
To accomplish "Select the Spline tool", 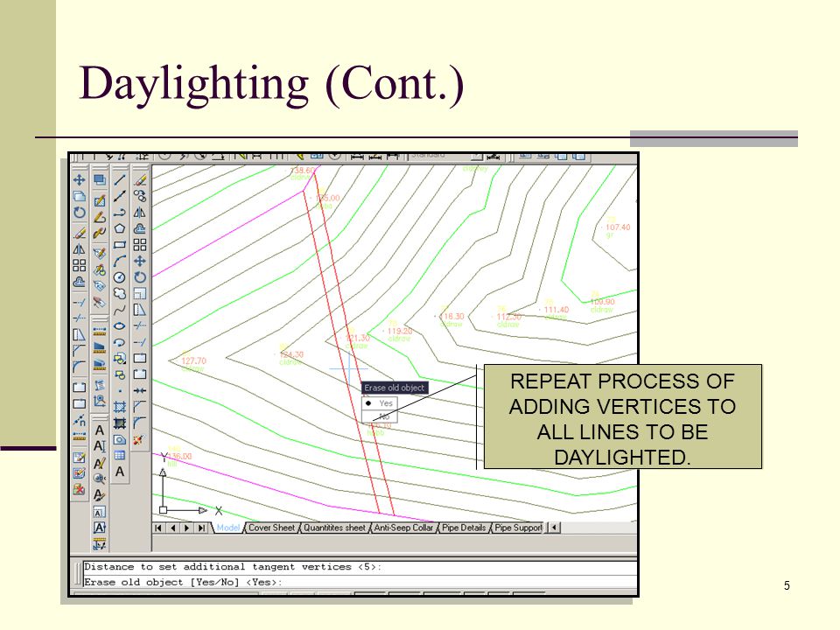I will coord(120,309).
